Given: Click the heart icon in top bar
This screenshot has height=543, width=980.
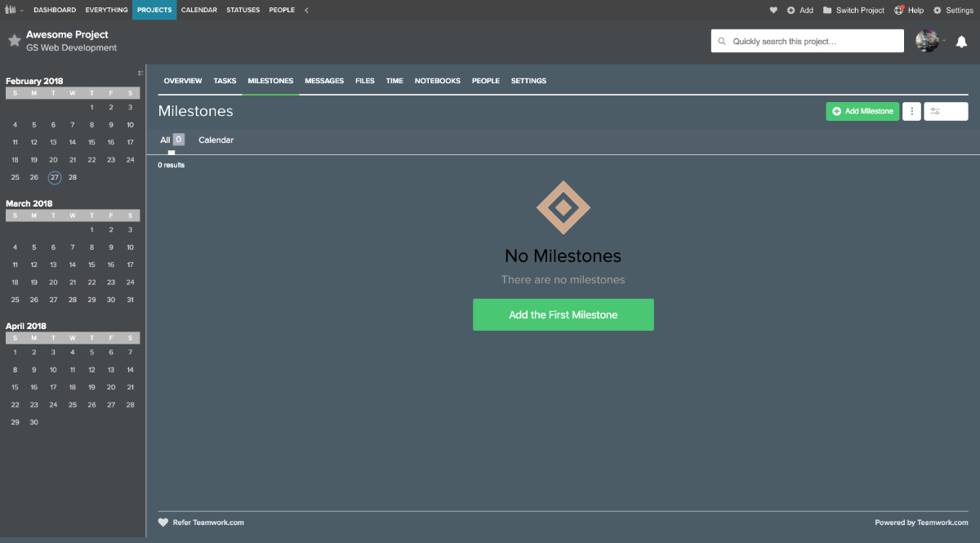Looking at the screenshot, I should click(x=773, y=10).
